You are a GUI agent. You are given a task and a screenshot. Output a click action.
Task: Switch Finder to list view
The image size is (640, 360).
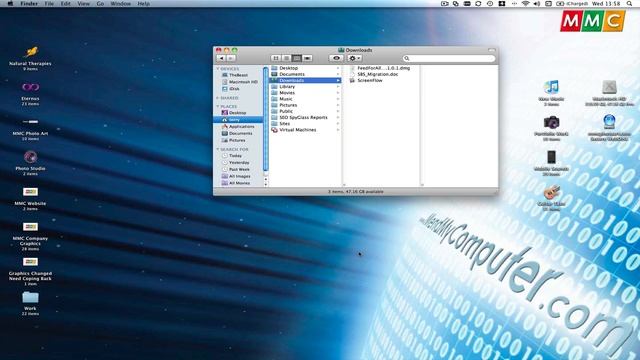(286, 58)
